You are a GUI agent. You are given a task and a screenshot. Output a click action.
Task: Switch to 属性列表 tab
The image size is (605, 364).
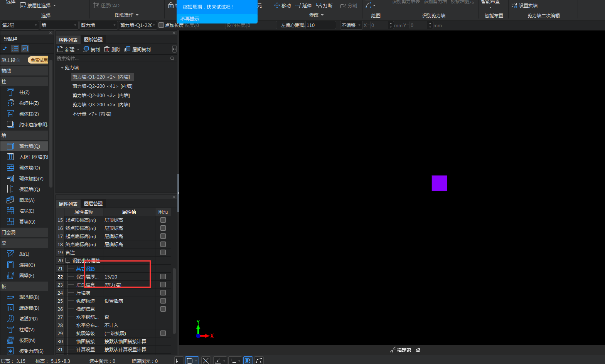[x=68, y=204]
